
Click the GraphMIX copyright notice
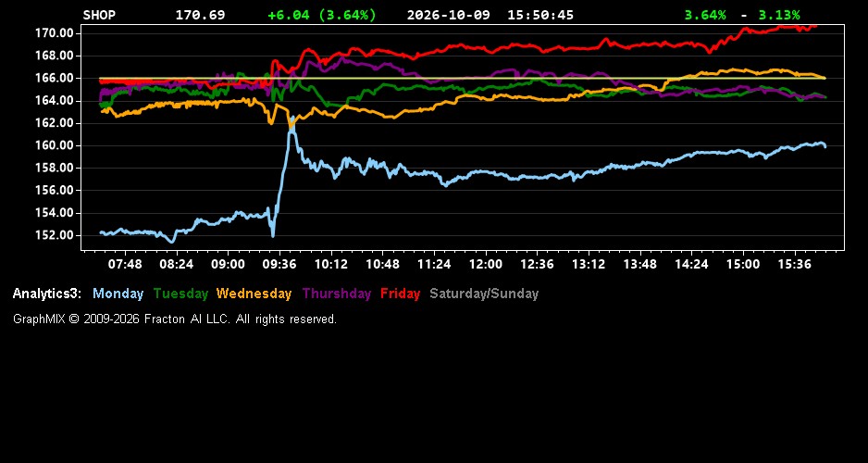175,319
